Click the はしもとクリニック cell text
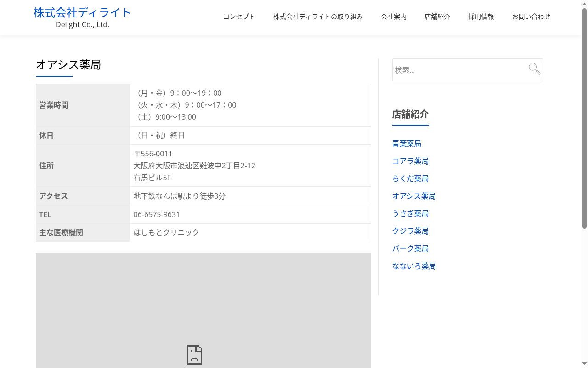 point(166,232)
